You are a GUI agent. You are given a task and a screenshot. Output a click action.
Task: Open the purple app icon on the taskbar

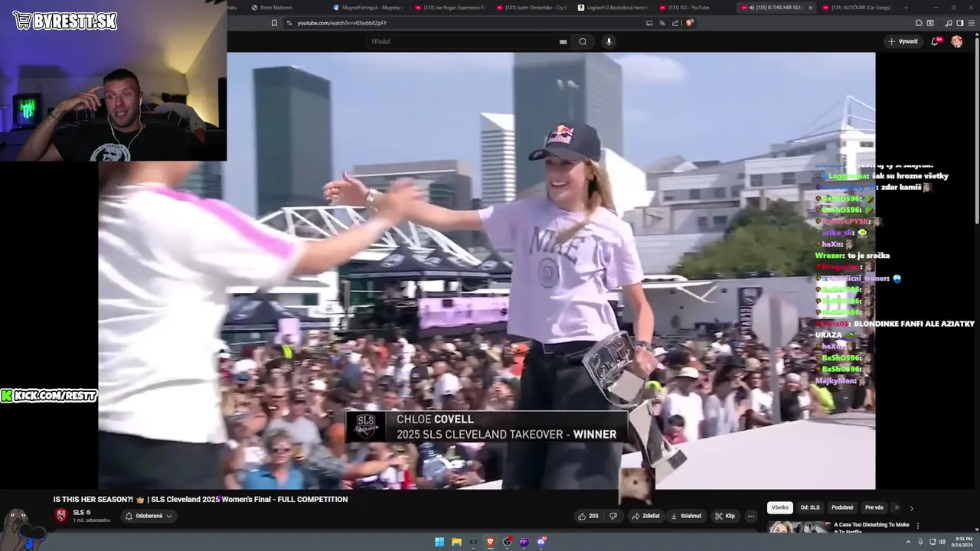524,542
